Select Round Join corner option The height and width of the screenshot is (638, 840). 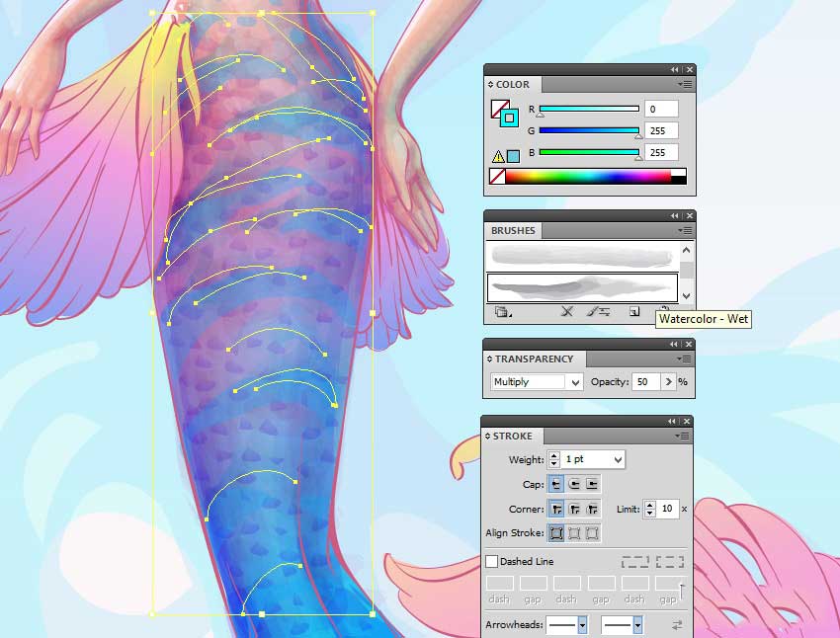(x=574, y=509)
